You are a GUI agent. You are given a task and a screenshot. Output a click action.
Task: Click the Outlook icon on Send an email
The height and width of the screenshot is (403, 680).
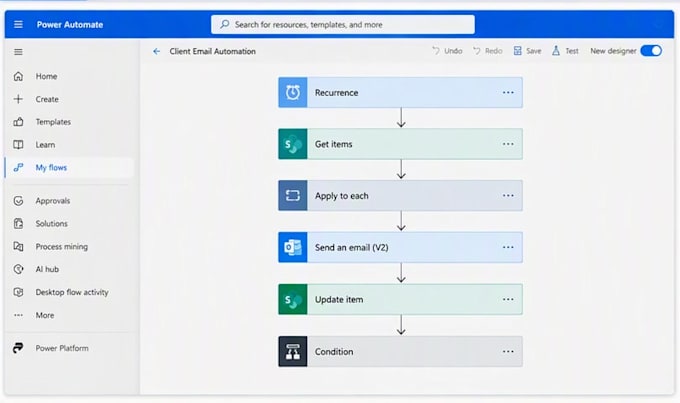tap(293, 247)
